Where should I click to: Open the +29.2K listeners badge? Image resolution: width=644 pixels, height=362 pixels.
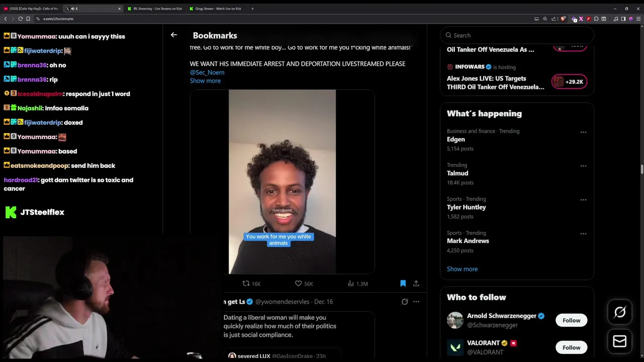click(569, 81)
